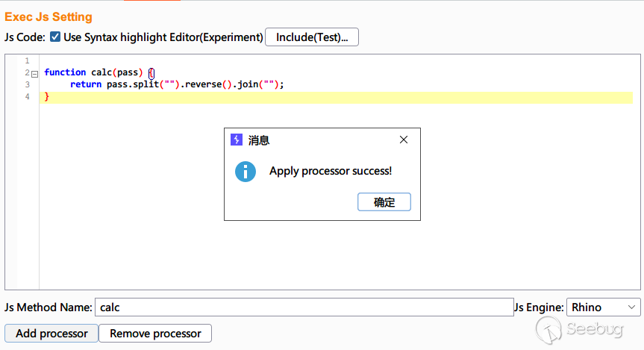Click the Rhino dropdown arrow chevron
The height and width of the screenshot is (350, 644).
click(x=631, y=307)
